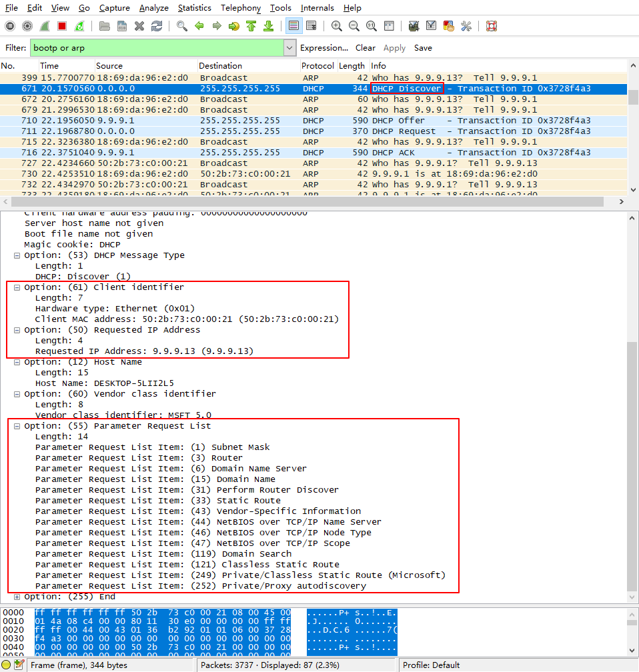
Task: Select the (3) Router parameter item
Action: 139,458
